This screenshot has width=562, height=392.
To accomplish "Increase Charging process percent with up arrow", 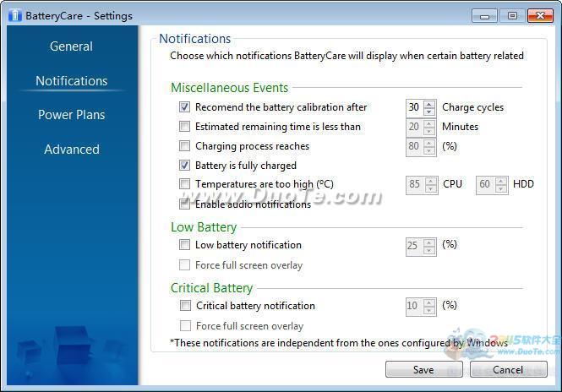I will [x=429, y=143].
